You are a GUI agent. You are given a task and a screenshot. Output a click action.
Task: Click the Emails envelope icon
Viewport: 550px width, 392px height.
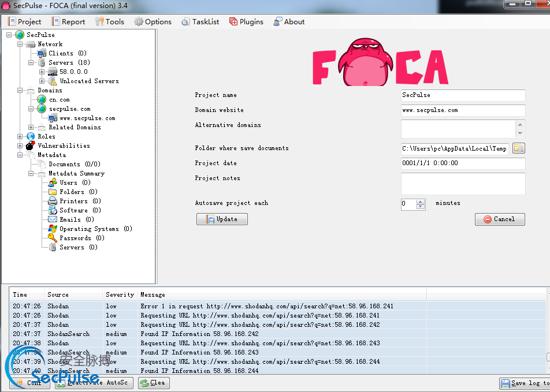(x=53, y=219)
